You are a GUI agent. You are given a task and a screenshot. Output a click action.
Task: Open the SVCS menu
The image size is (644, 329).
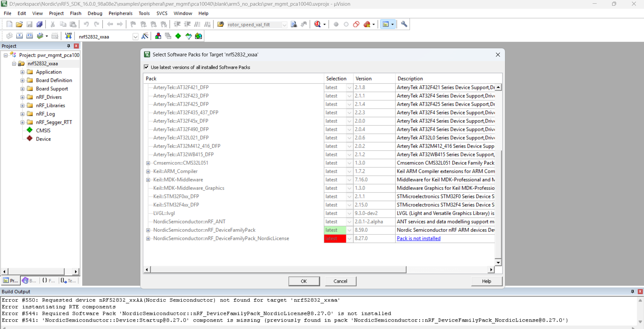click(162, 13)
